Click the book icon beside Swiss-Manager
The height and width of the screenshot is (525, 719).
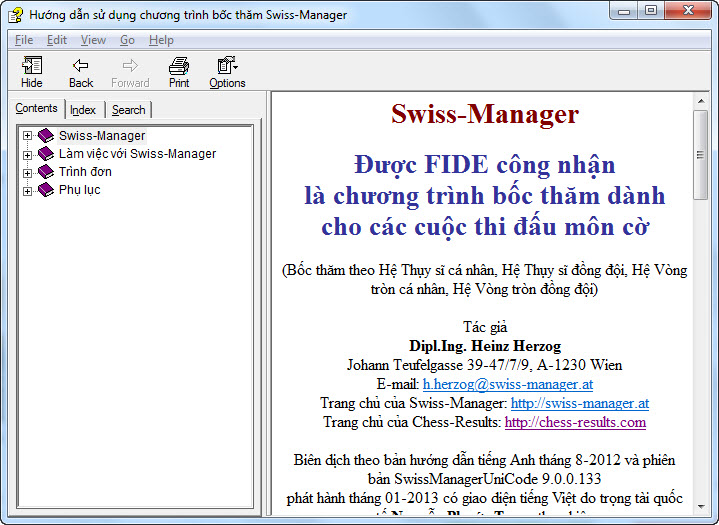(46, 135)
